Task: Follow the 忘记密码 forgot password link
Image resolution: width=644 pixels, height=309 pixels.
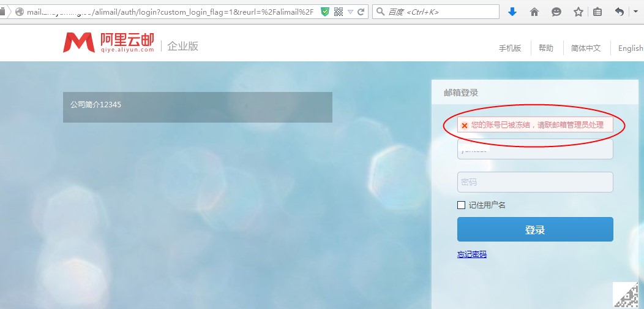Action: [471, 254]
